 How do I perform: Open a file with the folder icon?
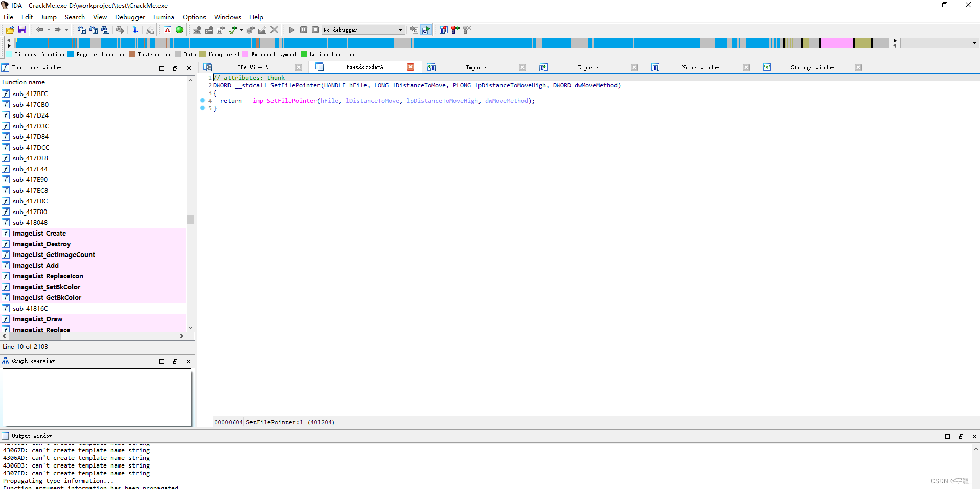click(10, 30)
